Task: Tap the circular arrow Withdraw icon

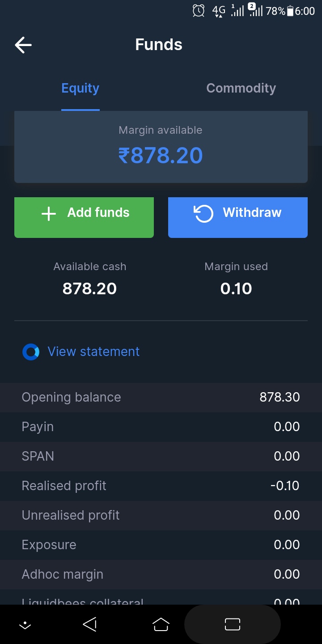Action: click(203, 213)
